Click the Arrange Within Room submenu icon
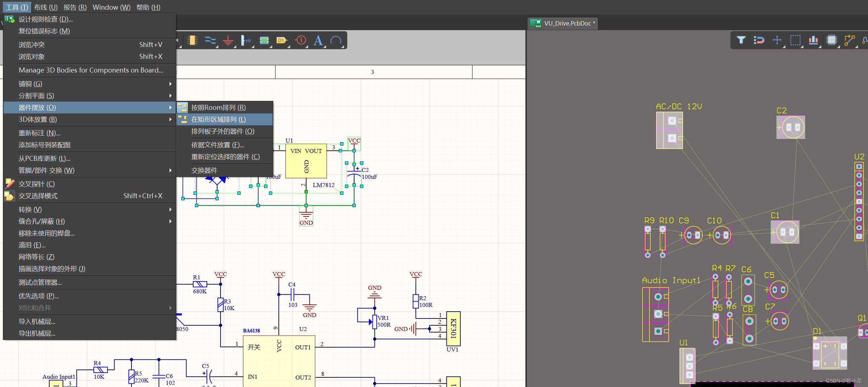Viewport: 868px width, 387px height. (x=182, y=107)
